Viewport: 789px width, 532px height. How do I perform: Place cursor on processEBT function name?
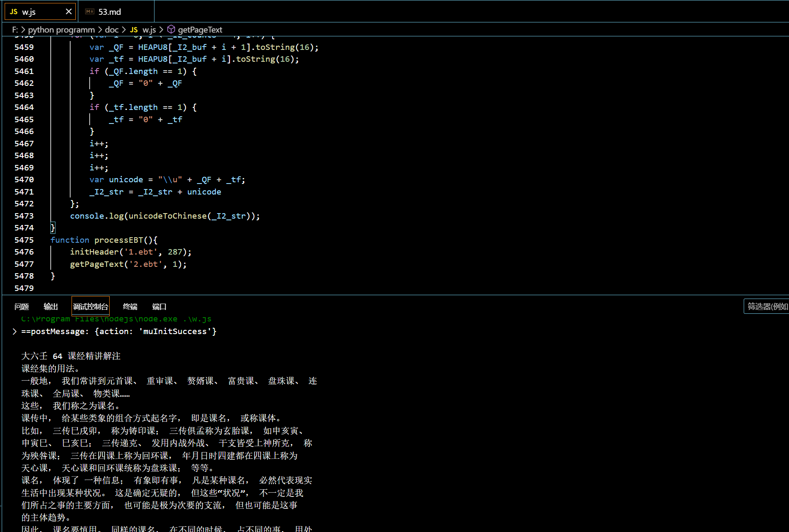(119, 240)
